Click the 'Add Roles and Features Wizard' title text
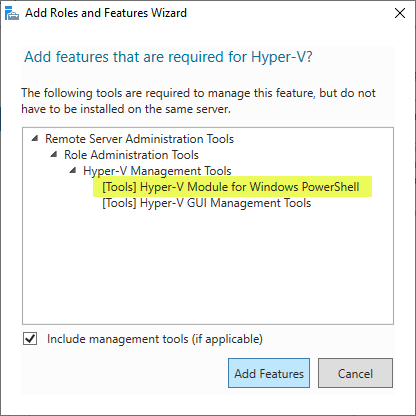Screen dimensions: 416x416 106,13
